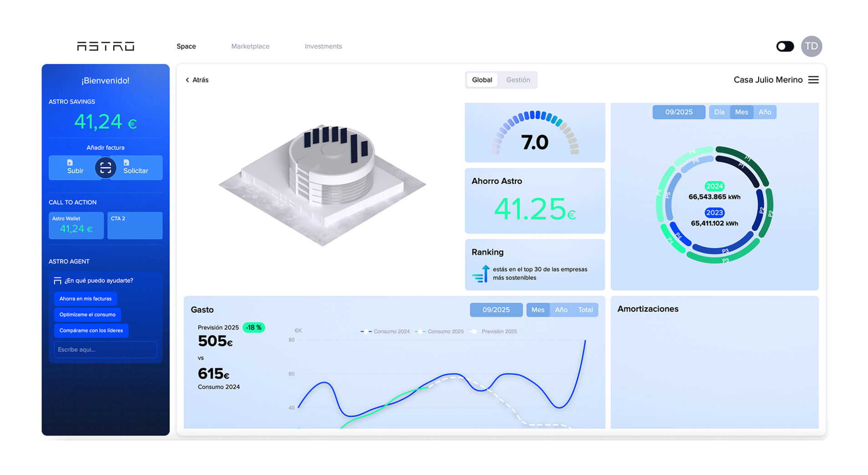Open the 09/2025 date picker above donut chart
This screenshot has height=475, width=868.
678,112
